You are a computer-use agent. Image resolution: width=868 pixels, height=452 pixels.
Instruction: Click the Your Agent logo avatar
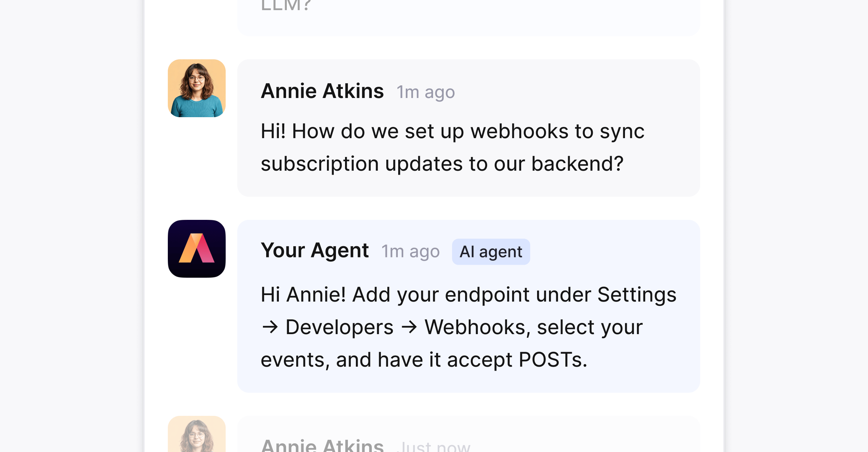197,249
